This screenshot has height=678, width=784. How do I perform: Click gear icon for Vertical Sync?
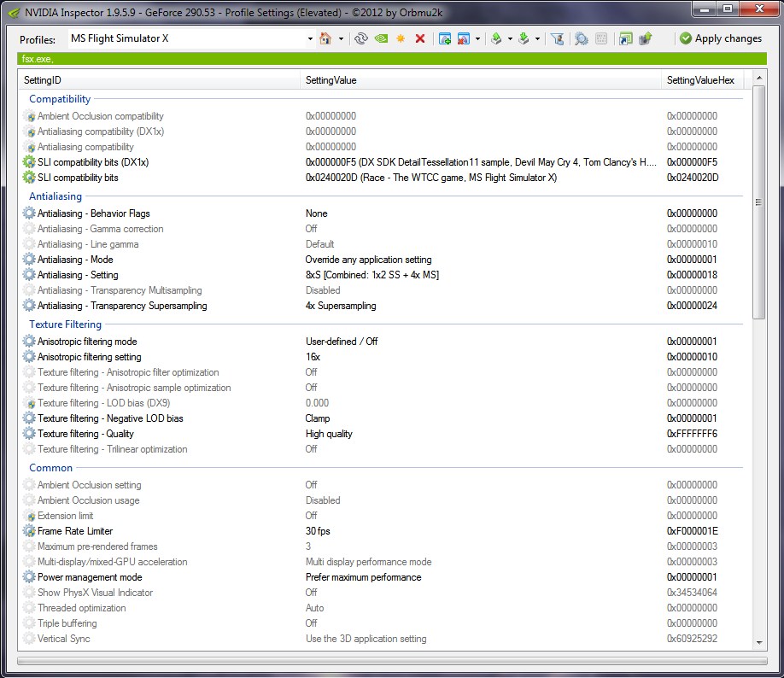(x=30, y=639)
